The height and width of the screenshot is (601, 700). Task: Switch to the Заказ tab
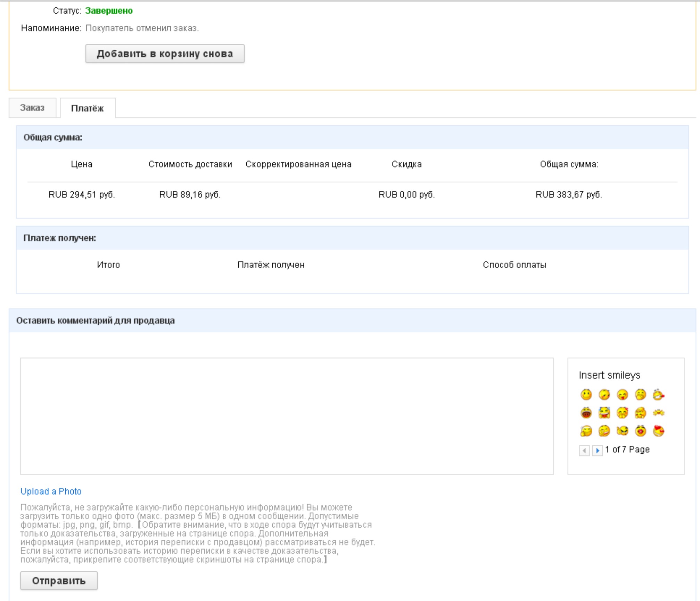click(32, 108)
